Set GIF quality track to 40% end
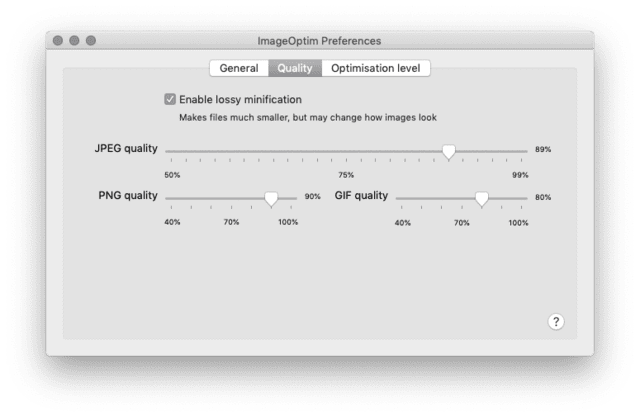The height and width of the screenshot is (417, 640). coord(402,198)
